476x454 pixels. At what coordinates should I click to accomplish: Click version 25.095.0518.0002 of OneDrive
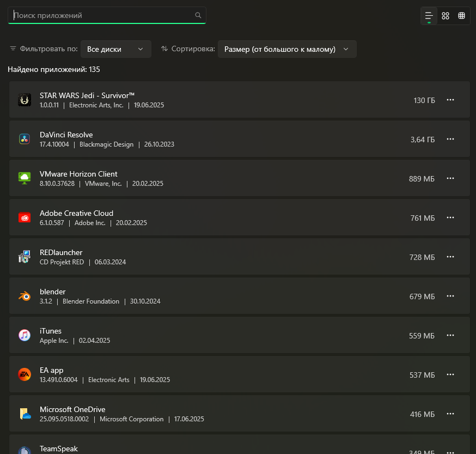pos(64,419)
